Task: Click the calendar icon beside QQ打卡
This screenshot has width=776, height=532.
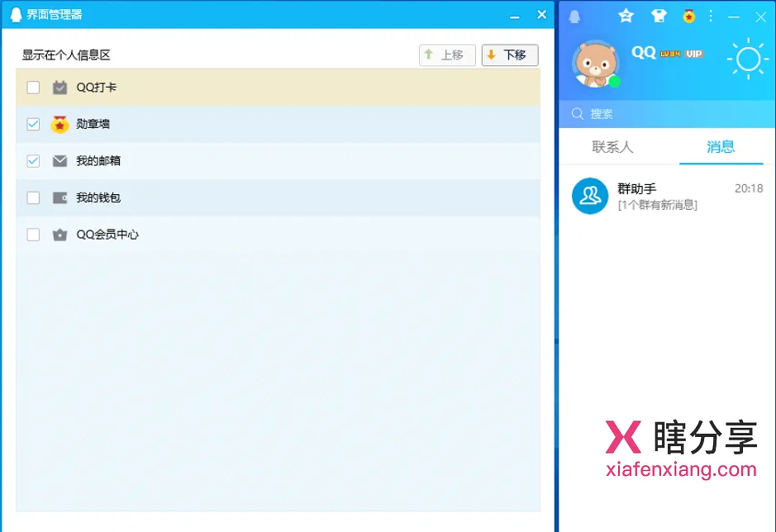Action: pyautogui.click(x=60, y=88)
